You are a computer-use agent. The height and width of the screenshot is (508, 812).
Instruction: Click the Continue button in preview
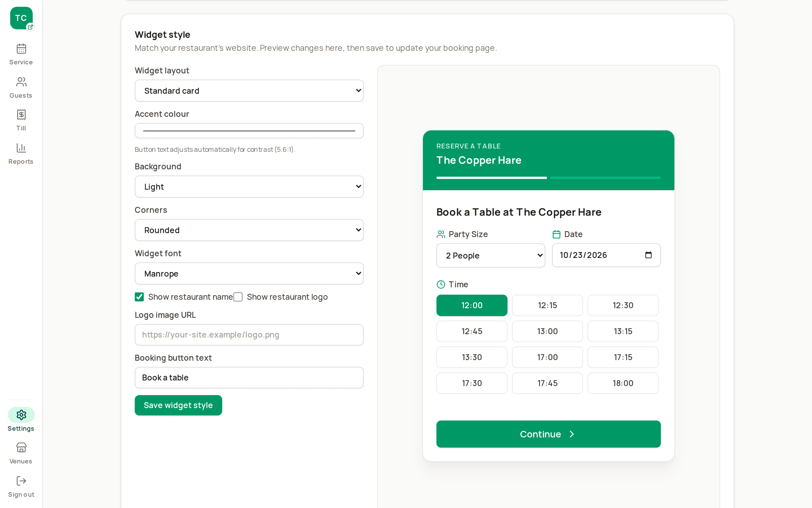(548, 434)
